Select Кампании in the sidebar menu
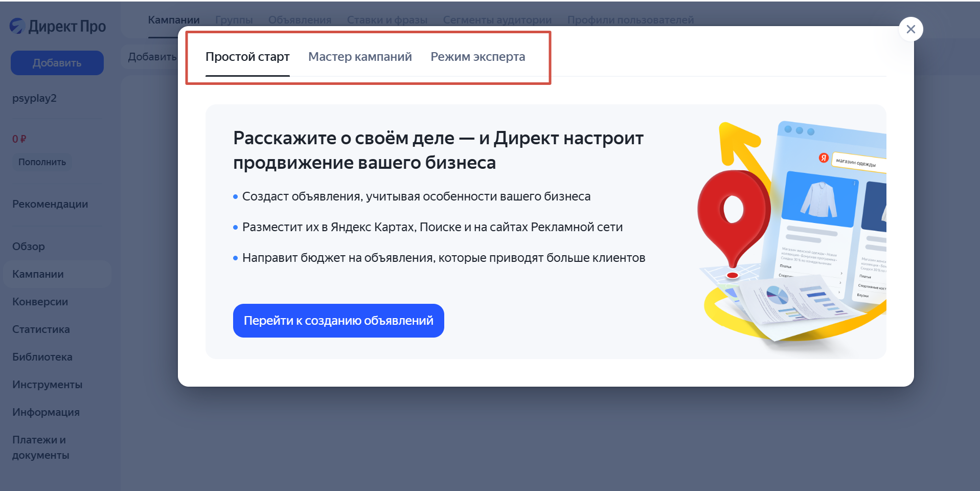 click(57, 274)
